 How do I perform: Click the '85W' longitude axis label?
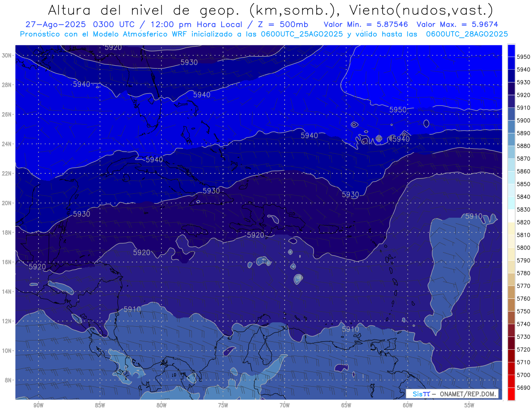point(100,406)
